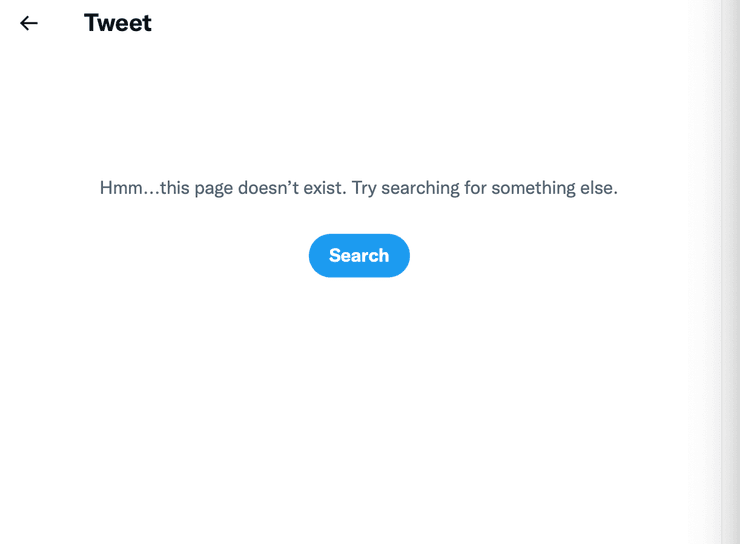Viewport: 740px width, 544px height.
Task: Tap the header back navigation arrow
Action: coord(29,23)
